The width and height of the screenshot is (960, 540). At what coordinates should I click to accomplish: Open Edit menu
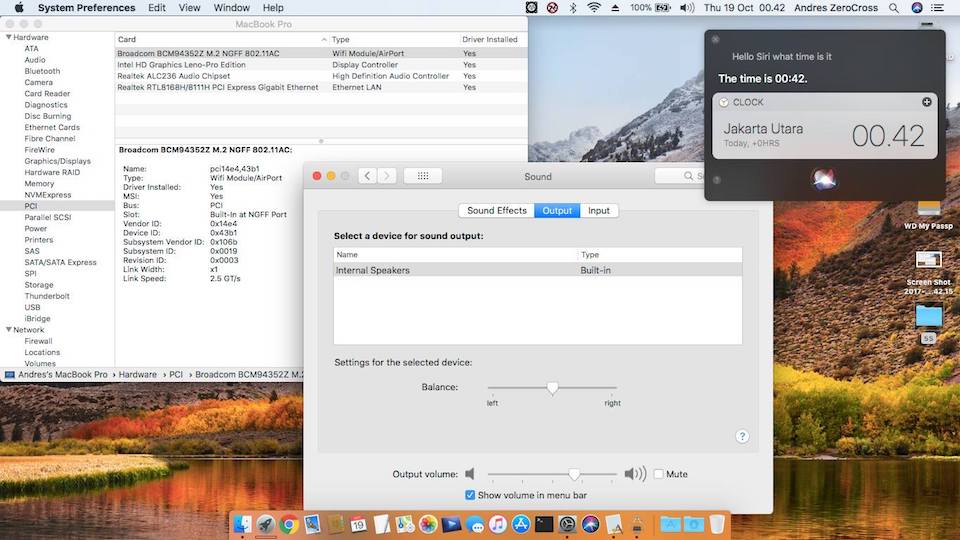[157, 8]
